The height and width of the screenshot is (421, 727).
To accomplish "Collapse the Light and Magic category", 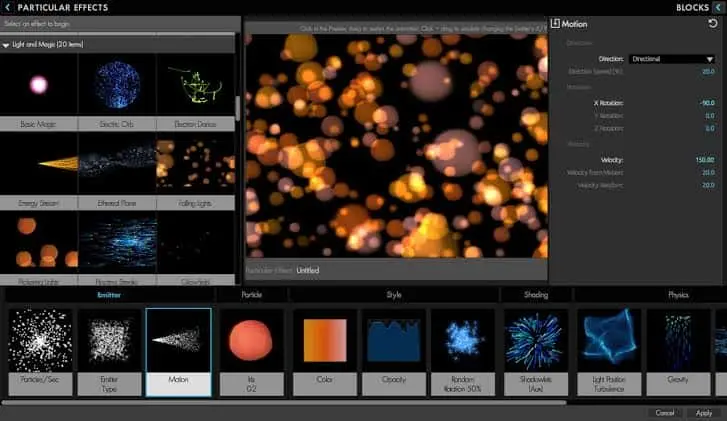I will pos(6,45).
